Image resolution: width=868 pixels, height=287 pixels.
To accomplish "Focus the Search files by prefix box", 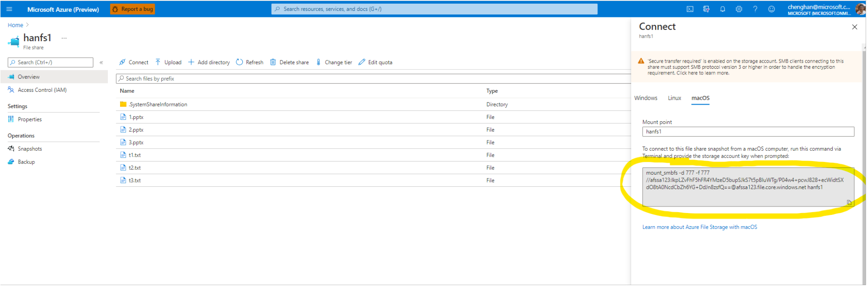I will (x=374, y=79).
